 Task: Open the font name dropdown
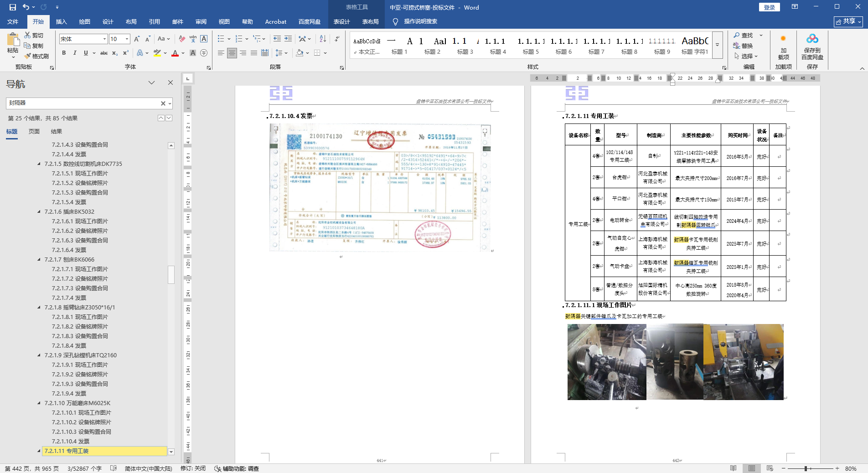(104, 39)
